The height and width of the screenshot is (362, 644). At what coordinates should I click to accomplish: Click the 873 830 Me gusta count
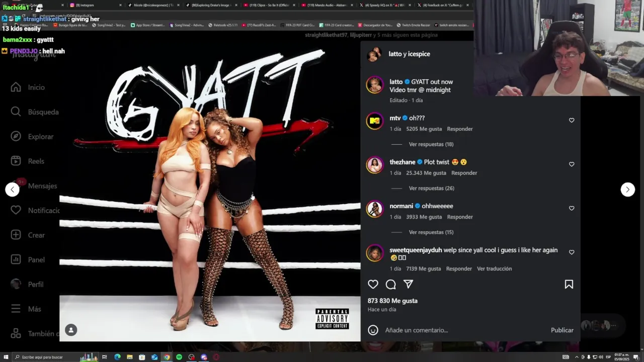[x=392, y=301]
